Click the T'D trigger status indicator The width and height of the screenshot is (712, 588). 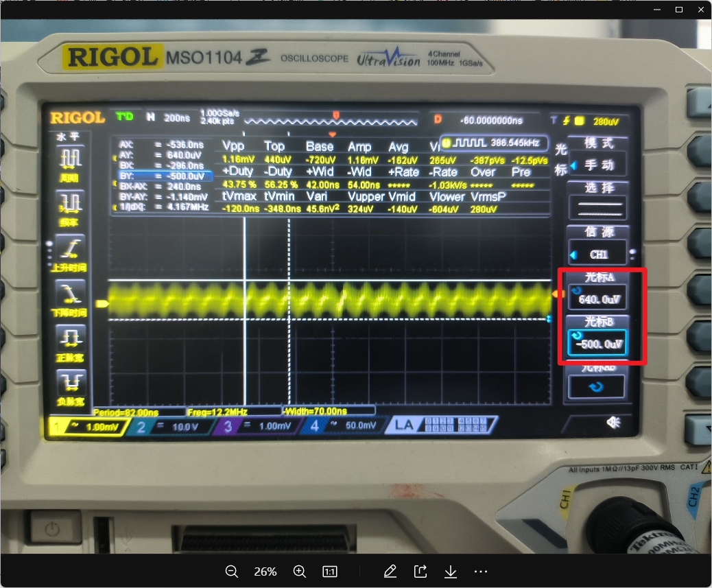point(124,117)
